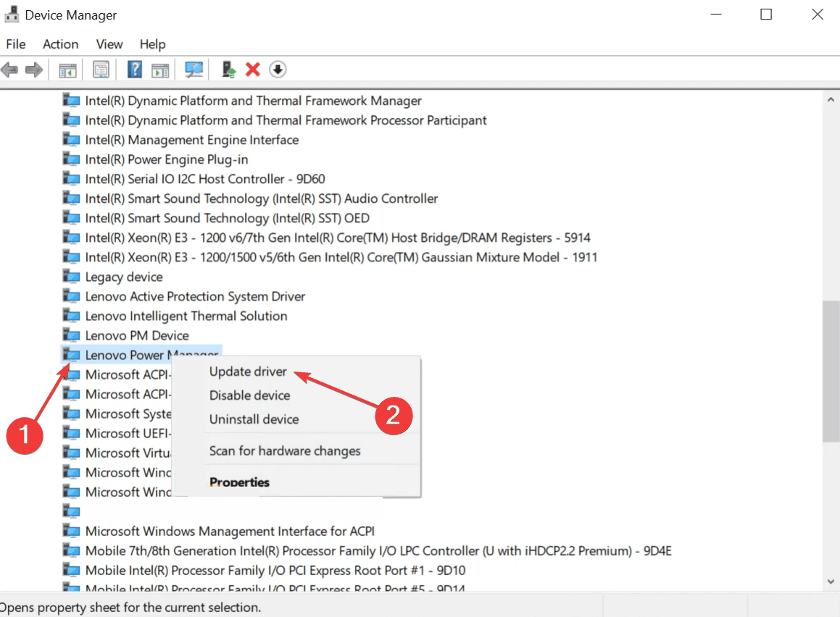This screenshot has width=840, height=617.
Task: Select the Gaussian Mixture Model - 1911 device
Action: (341, 257)
